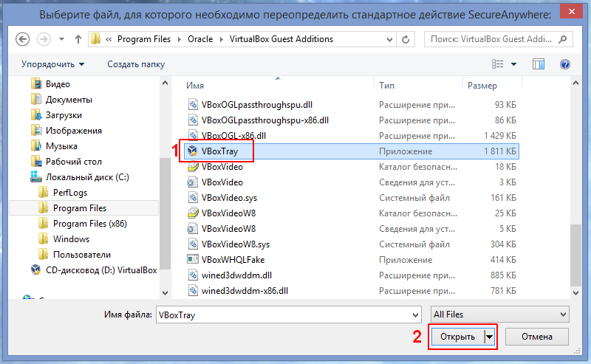Select CD-дисковод (D:) VirtualBox drive
This screenshot has width=591, height=364.
(101, 270)
